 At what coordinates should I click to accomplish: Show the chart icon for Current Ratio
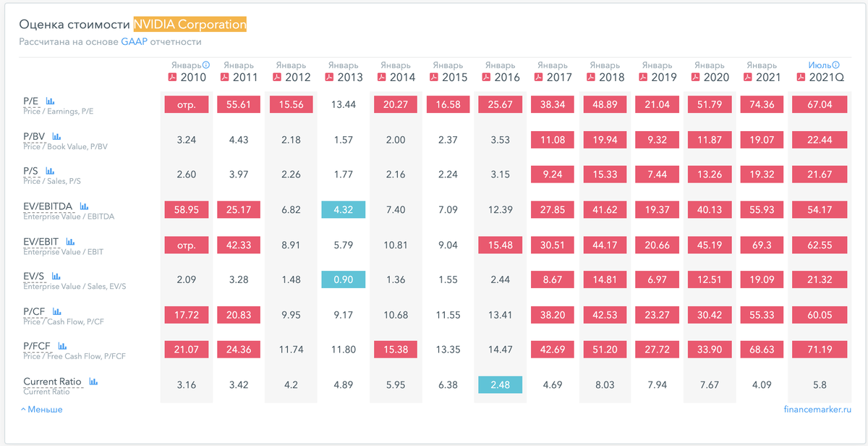click(x=93, y=382)
